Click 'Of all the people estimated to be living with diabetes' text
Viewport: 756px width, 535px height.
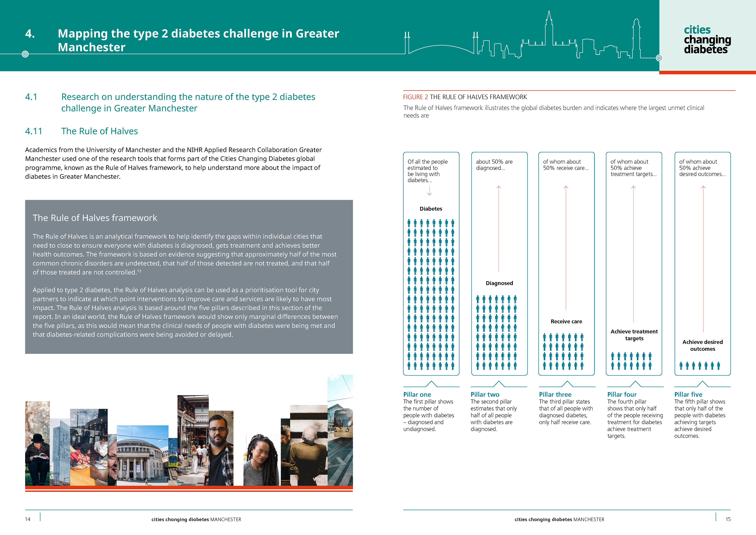427,171
